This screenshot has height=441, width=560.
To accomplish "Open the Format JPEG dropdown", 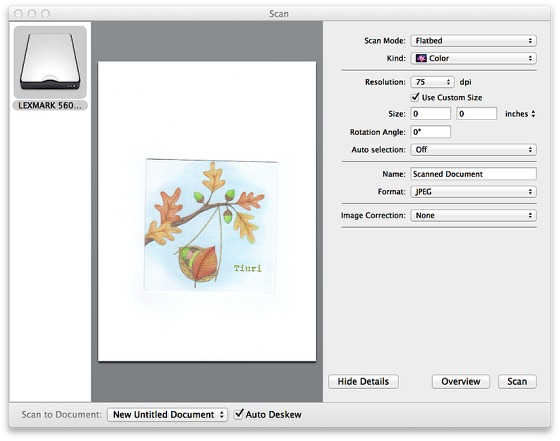I will pos(473,192).
